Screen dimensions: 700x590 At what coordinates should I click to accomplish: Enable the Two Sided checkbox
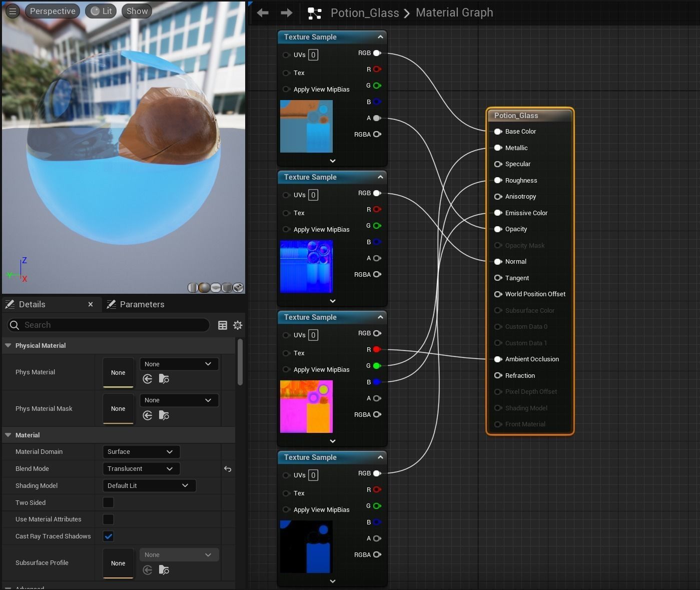tap(108, 502)
